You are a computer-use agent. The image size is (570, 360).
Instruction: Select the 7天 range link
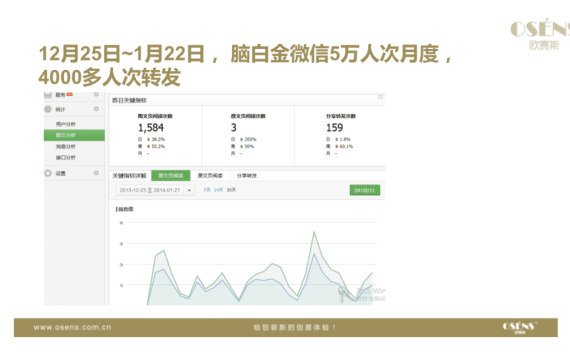click(x=207, y=190)
